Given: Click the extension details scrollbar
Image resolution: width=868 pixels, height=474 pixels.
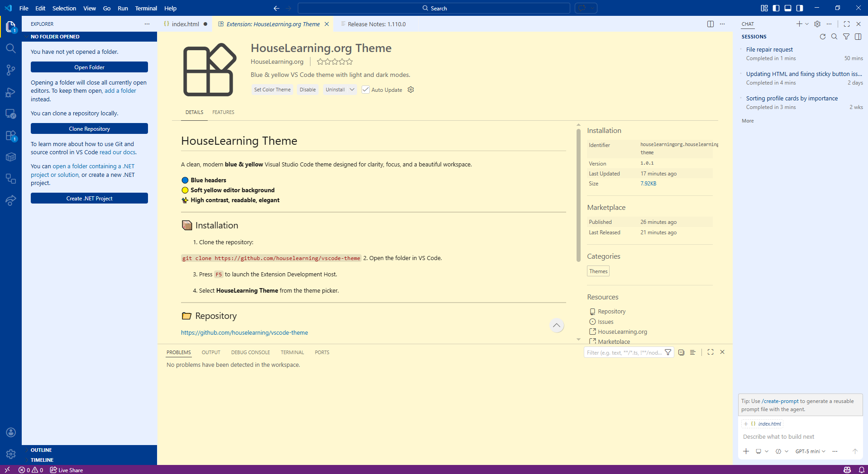Looking at the screenshot, I should pos(578,195).
